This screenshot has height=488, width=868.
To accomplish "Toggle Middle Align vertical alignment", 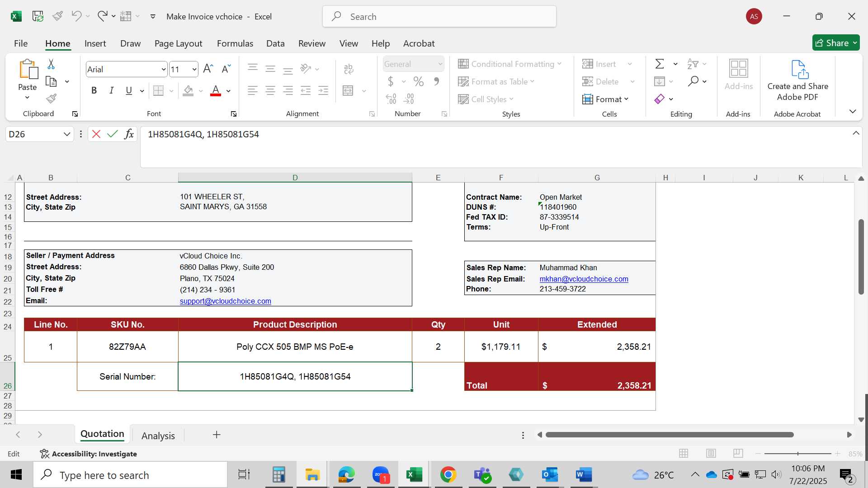I will point(270,69).
